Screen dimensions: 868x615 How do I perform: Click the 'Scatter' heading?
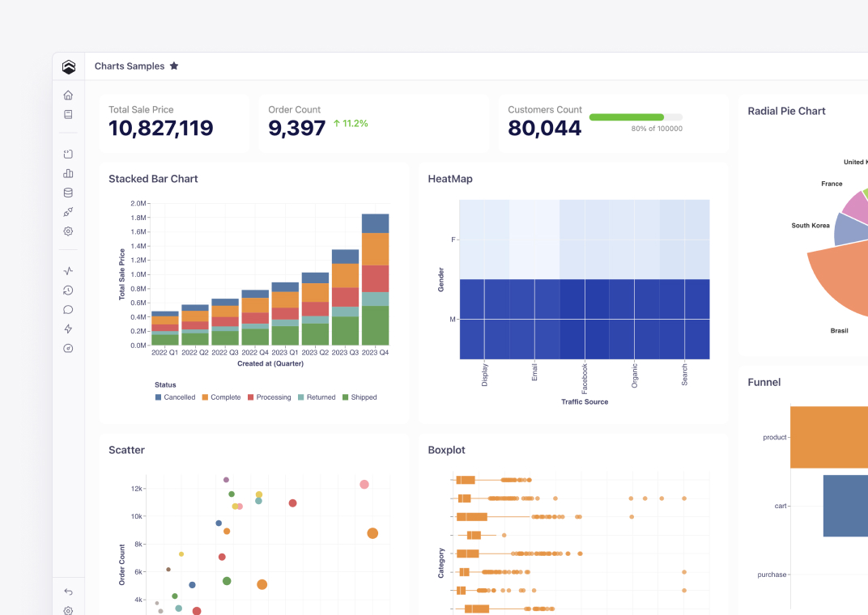[x=126, y=450]
